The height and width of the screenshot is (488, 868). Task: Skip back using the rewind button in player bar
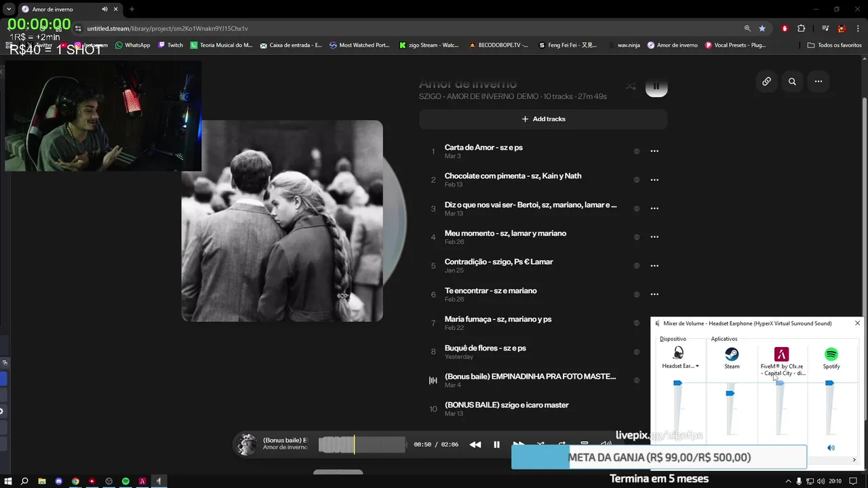coord(475,445)
